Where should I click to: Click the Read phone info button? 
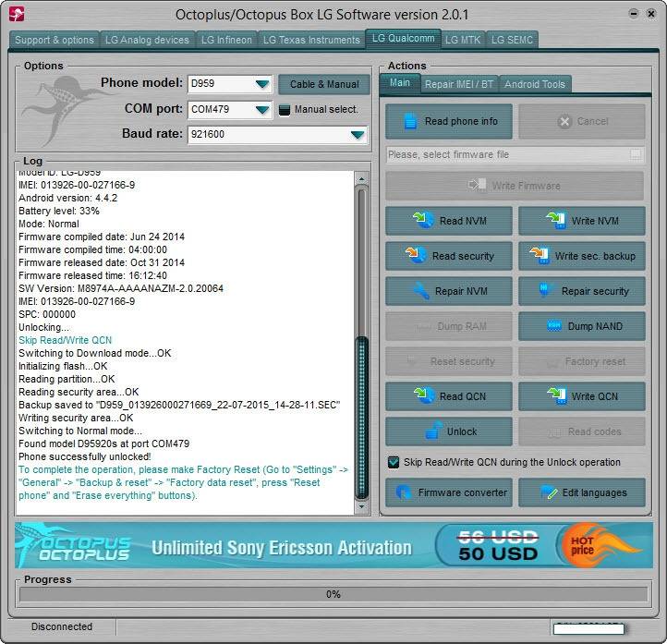(x=449, y=121)
